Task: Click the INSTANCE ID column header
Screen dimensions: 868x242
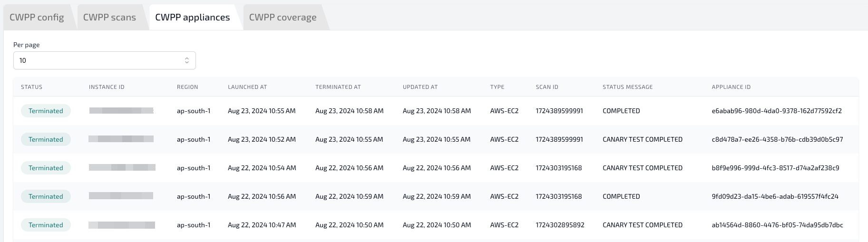Action: coord(107,87)
